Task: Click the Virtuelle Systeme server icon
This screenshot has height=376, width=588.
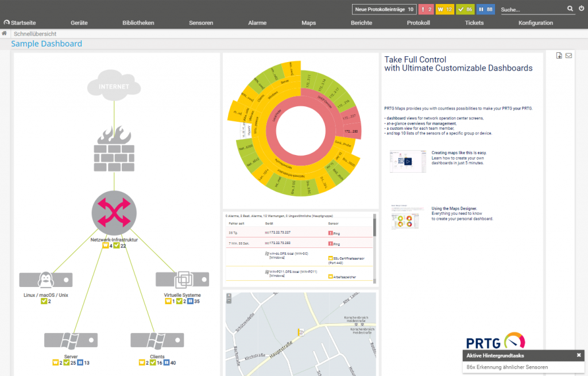Action: tap(183, 280)
